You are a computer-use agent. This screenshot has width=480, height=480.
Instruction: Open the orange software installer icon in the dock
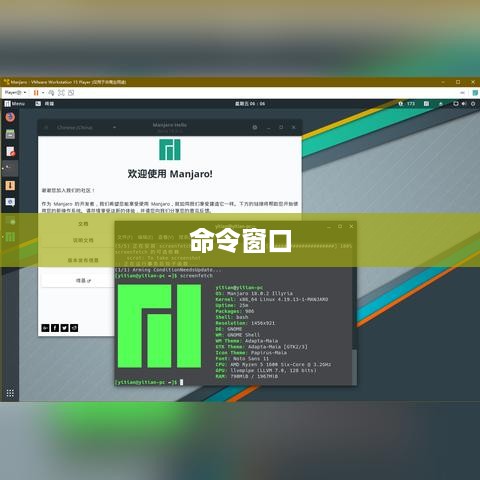[x=10, y=185]
